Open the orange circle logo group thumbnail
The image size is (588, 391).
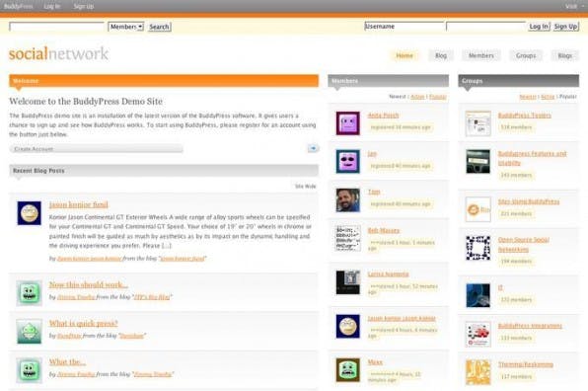tap(478, 209)
